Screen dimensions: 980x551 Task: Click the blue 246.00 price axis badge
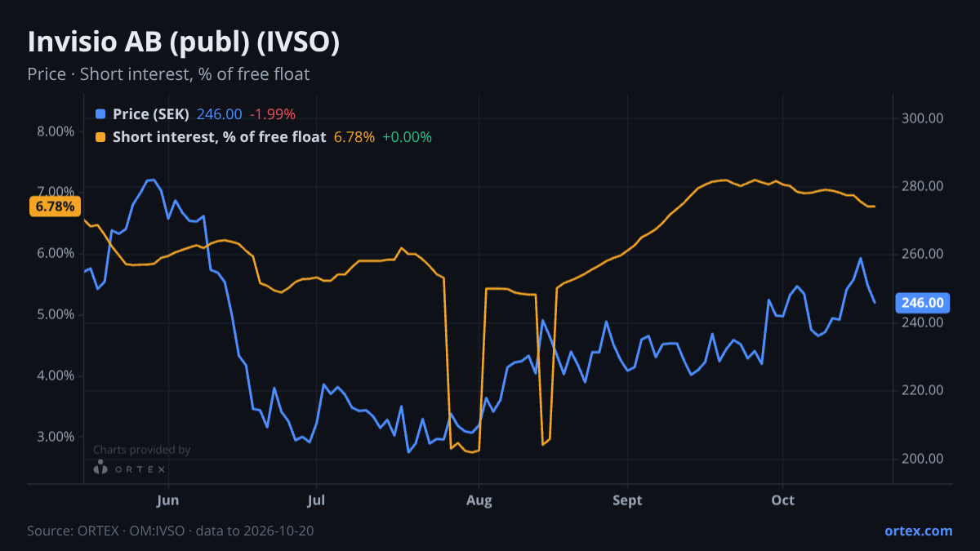coord(924,303)
